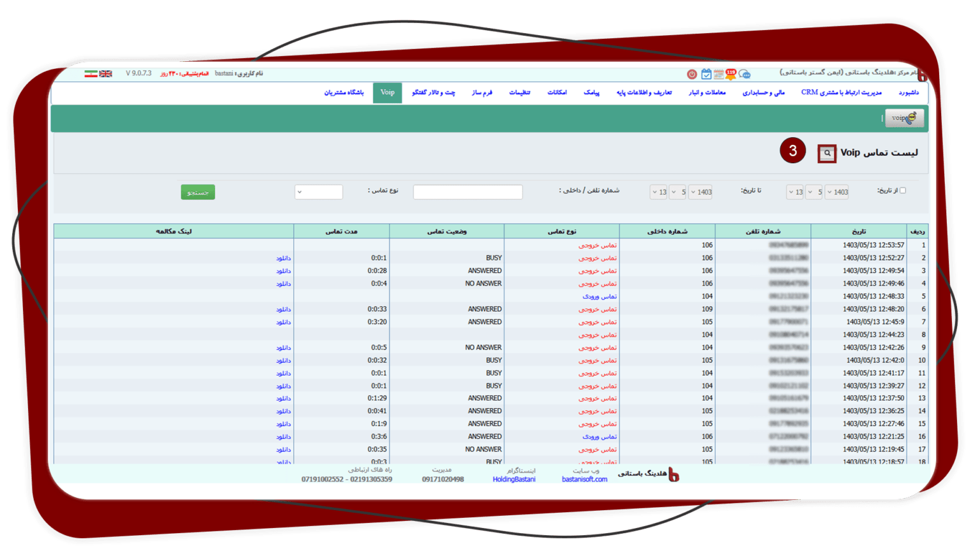Expand the نوع تماس dropdown
Screen dimensions: 980x551
(318, 192)
